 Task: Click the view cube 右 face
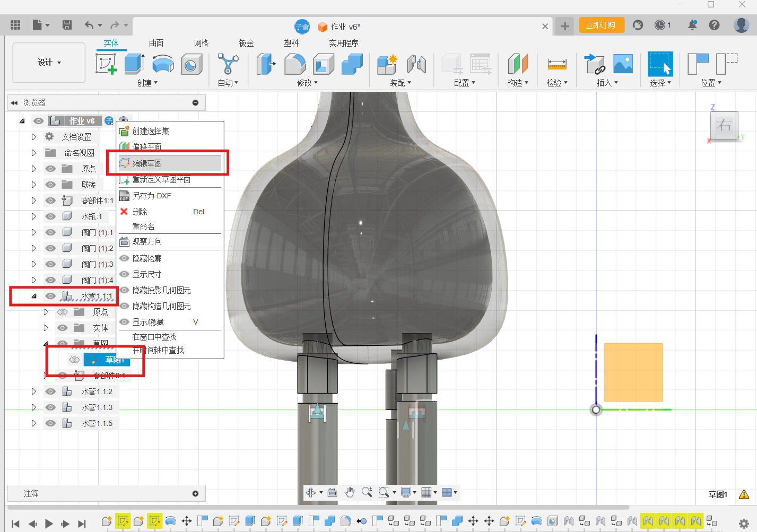[724, 125]
